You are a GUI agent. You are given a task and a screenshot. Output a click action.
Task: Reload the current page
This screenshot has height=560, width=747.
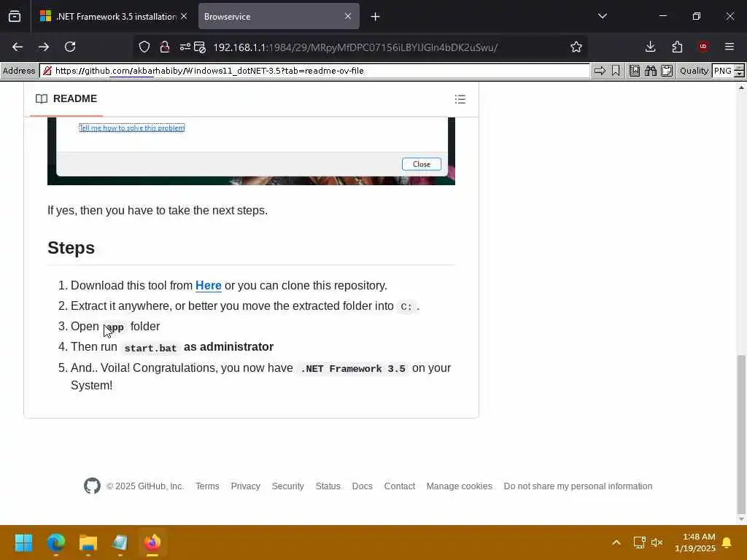click(x=70, y=47)
